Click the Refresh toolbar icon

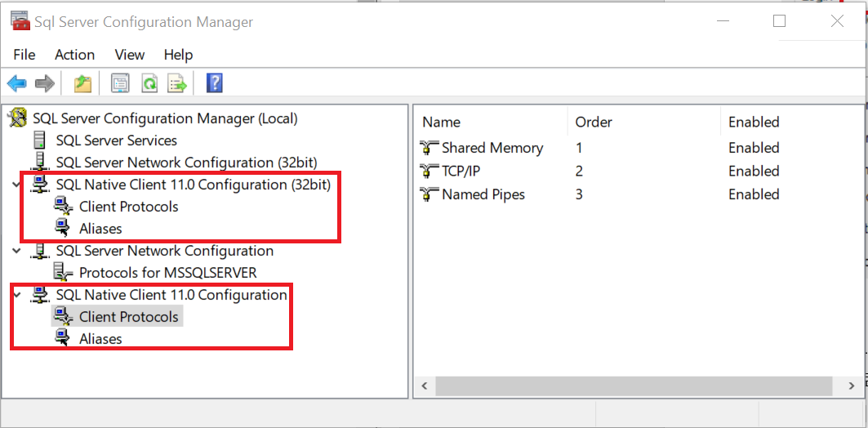[149, 84]
